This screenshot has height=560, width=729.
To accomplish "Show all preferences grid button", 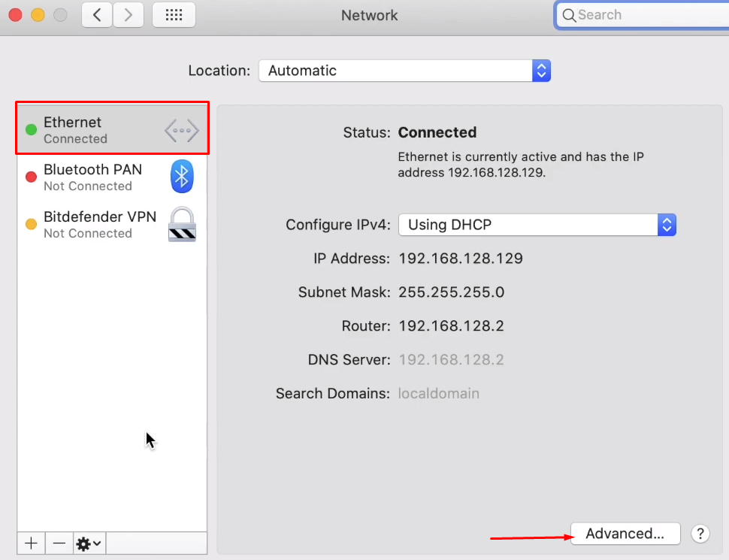I will (x=174, y=15).
